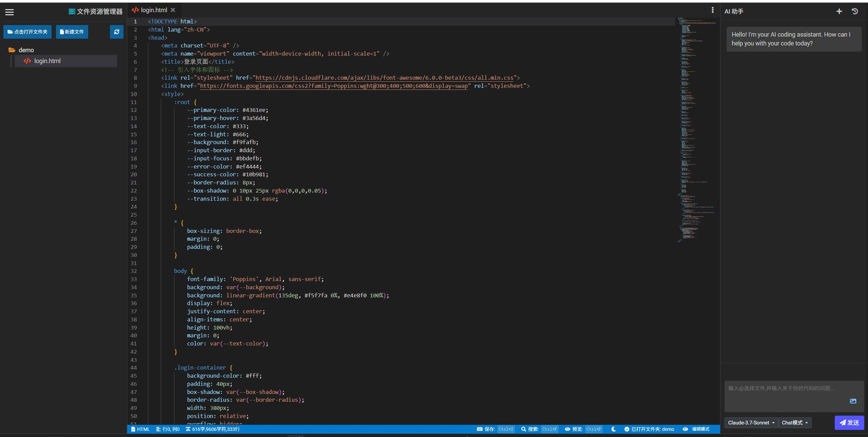Click the 搜索 magnifier icon
This screenshot has height=437, width=868.
524,429
